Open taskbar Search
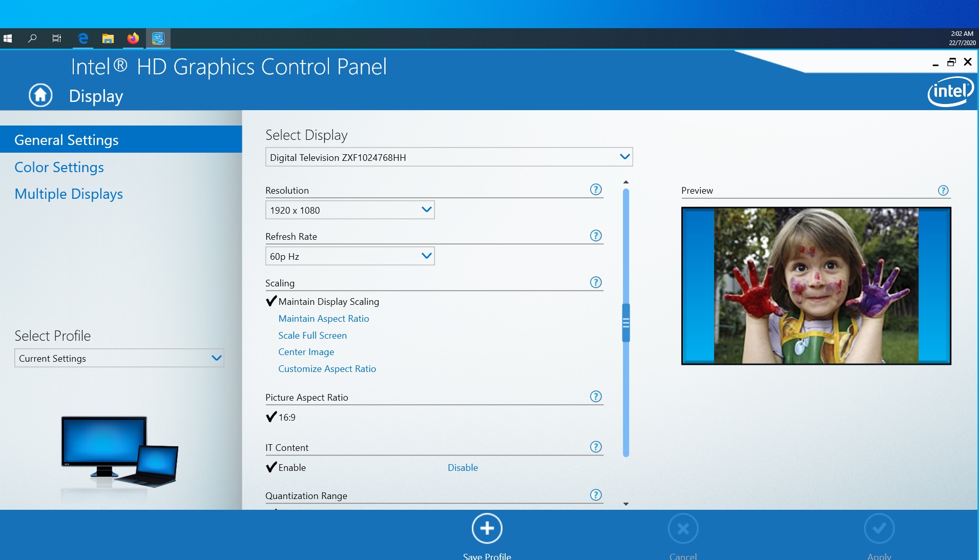The height and width of the screenshot is (560, 979). pyautogui.click(x=32, y=38)
